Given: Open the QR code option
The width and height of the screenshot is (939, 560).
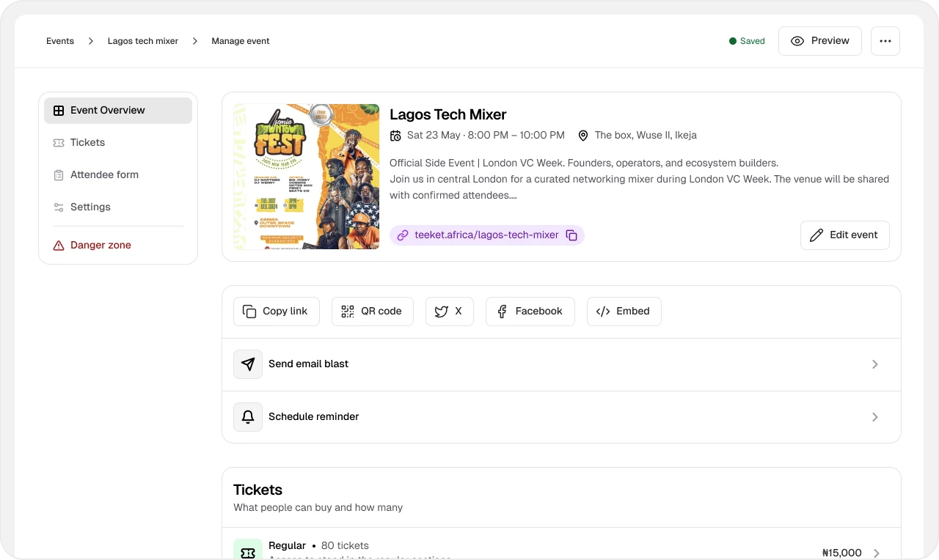Looking at the screenshot, I should 373,312.
